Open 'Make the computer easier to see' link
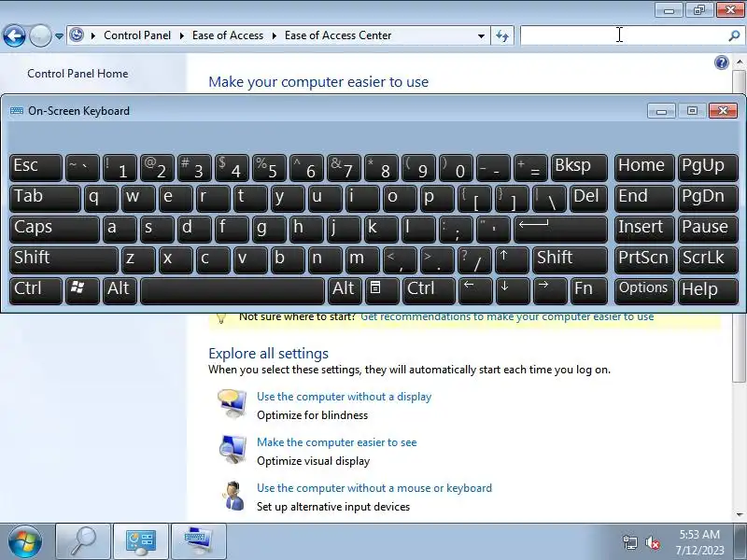747x560 pixels. point(337,442)
